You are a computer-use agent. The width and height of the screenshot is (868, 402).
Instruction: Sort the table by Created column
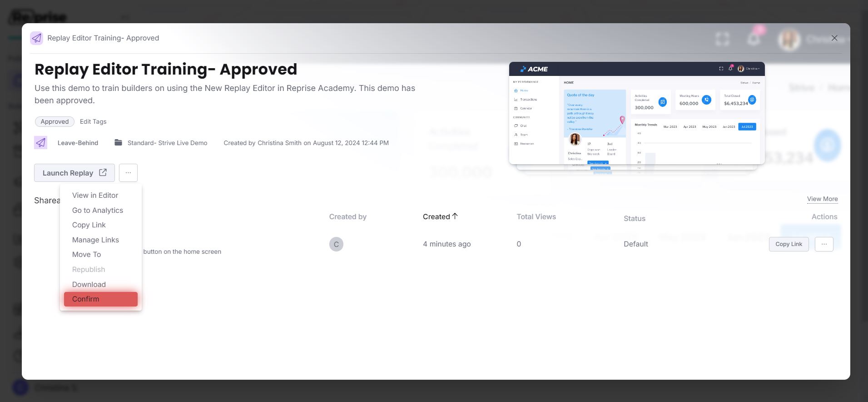tap(440, 217)
